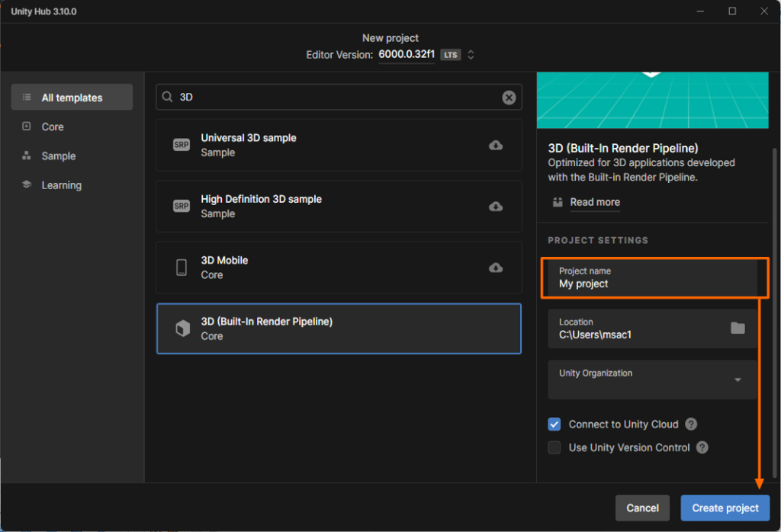Show the Learning templates category

click(x=61, y=185)
